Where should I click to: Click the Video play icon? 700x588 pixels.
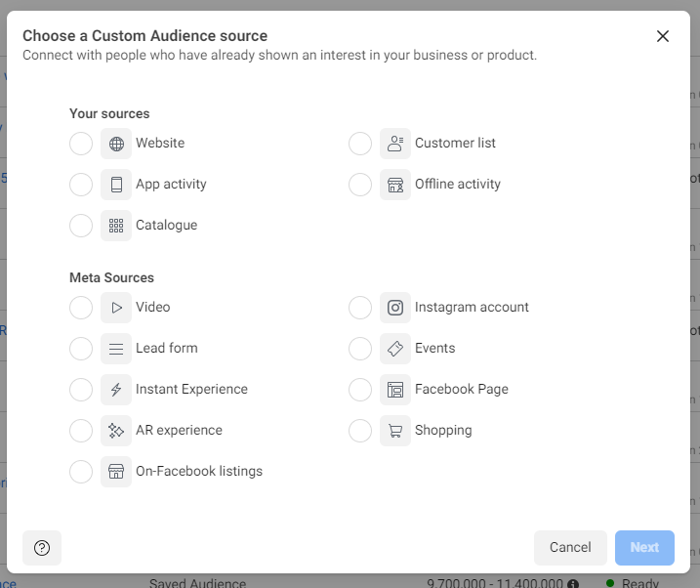[116, 308]
